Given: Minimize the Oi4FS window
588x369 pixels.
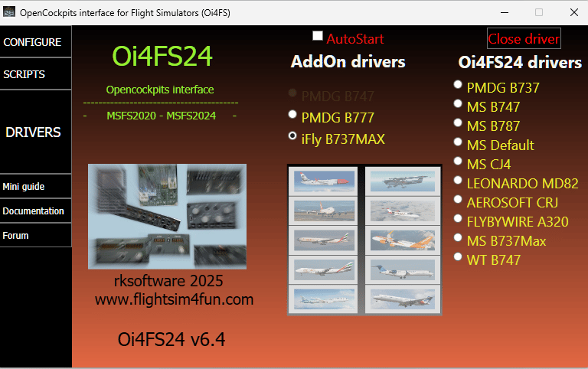Looking at the screenshot, I should pyautogui.click(x=505, y=12).
